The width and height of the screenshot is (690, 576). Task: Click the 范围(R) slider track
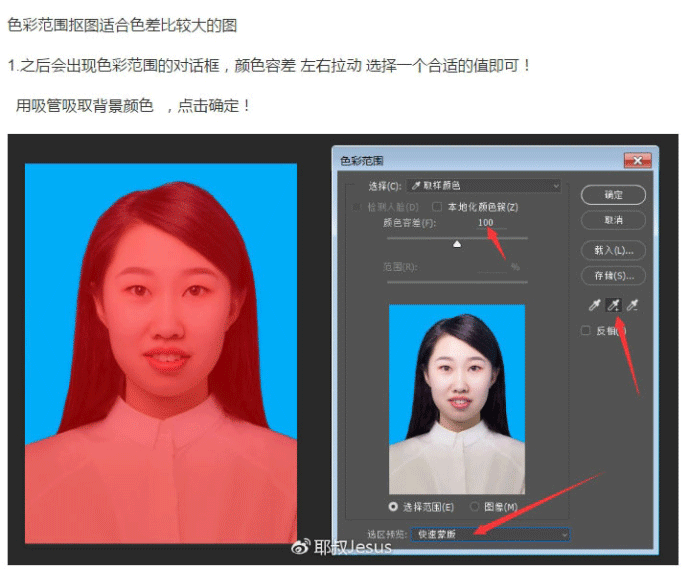(x=457, y=282)
